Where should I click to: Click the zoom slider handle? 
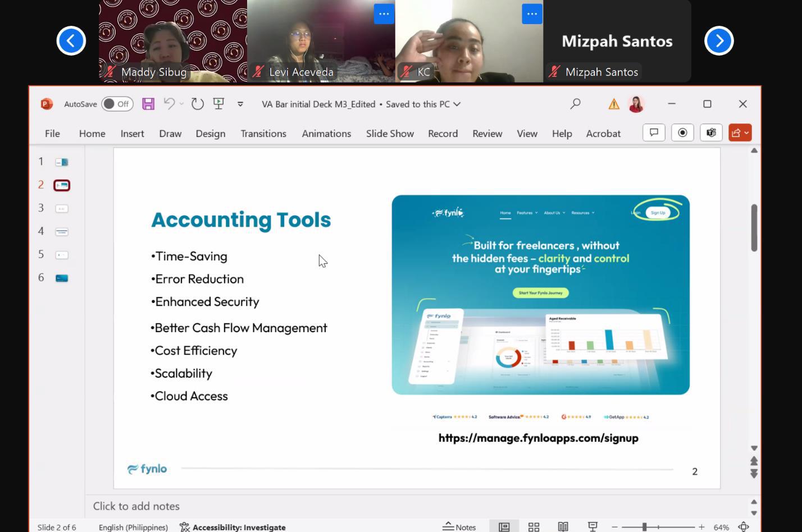[x=645, y=527]
